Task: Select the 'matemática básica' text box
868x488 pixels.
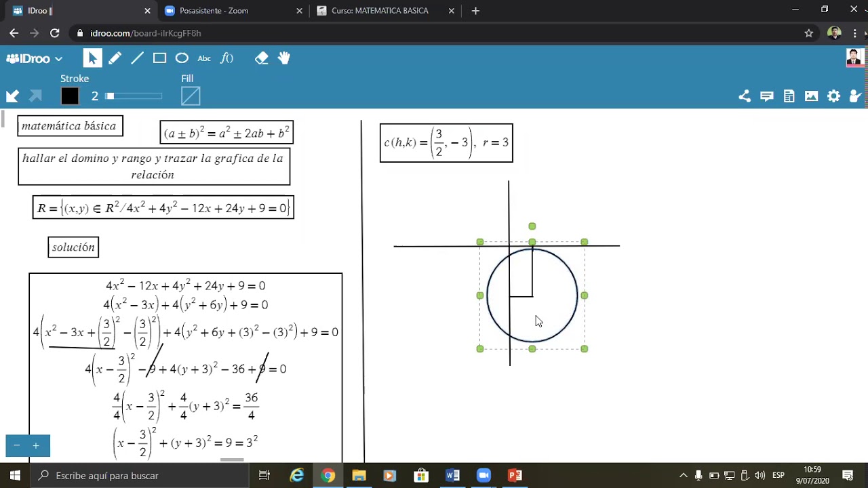Action: pos(71,126)
